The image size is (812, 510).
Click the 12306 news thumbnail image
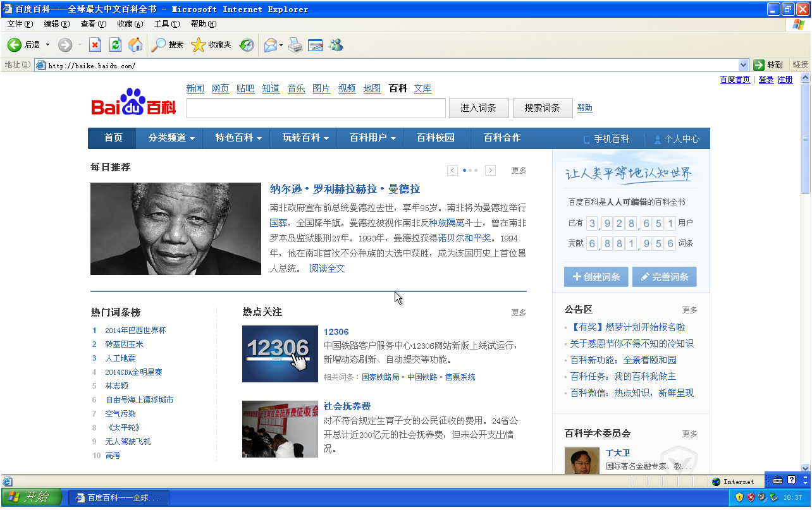coord(280,354)
